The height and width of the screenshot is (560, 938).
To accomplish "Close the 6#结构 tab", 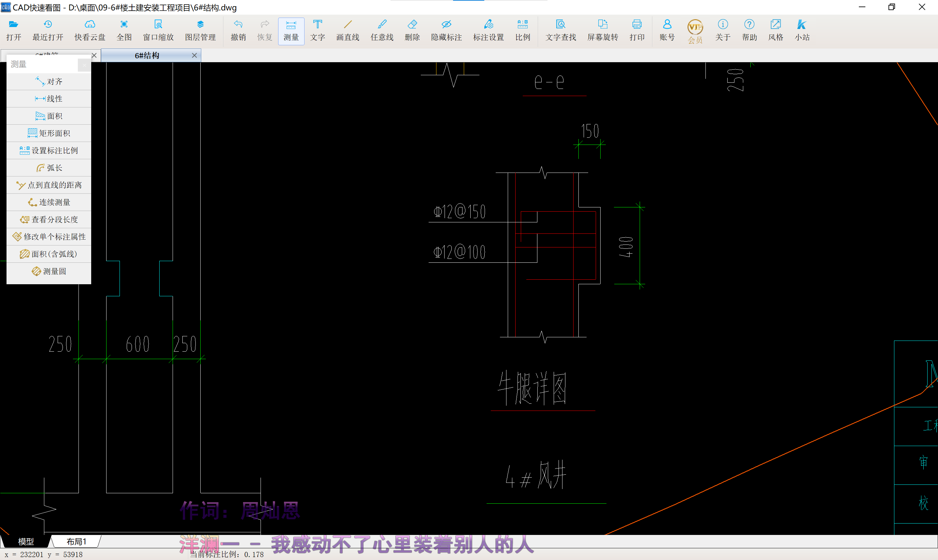I will tap(194, 55).
